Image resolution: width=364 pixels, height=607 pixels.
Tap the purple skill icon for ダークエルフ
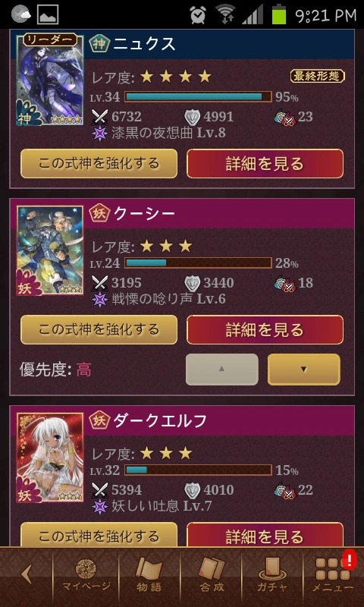(x=100, y=506)
